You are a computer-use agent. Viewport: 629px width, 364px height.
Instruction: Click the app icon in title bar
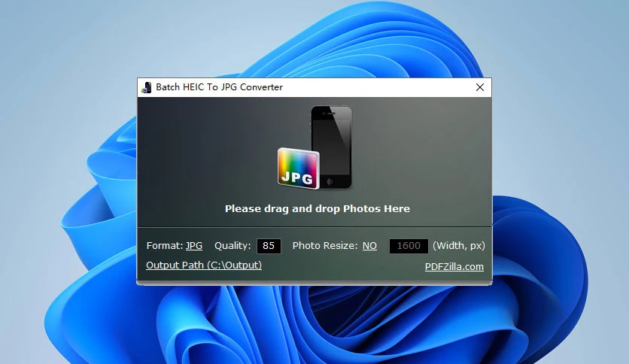[x=147, y=87]
